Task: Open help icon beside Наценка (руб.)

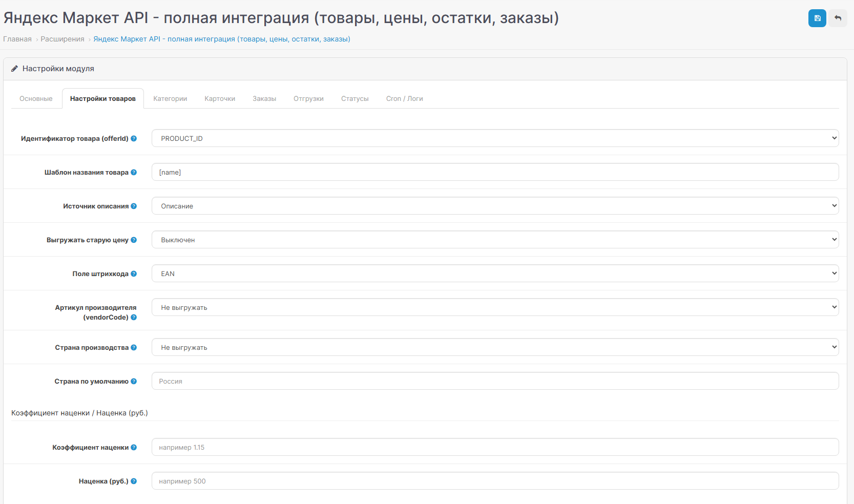Action: click(x=134, y=481)
